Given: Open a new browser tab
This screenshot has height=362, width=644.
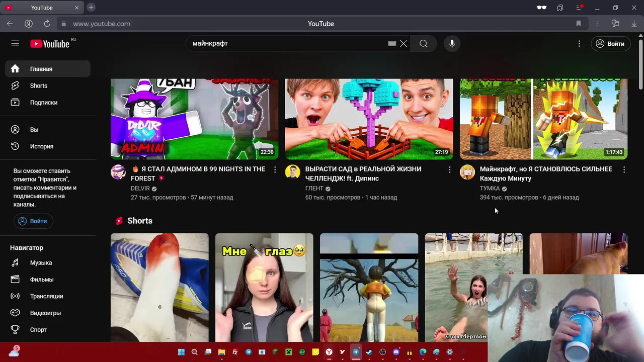Looking at the screenshot, I should (x=91, y=8).
